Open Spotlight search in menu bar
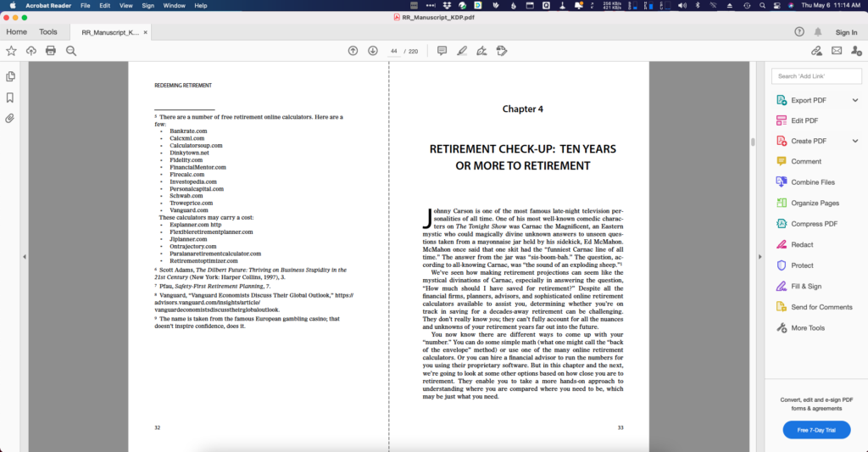The image size is (868, 452). tap(762, 6)
